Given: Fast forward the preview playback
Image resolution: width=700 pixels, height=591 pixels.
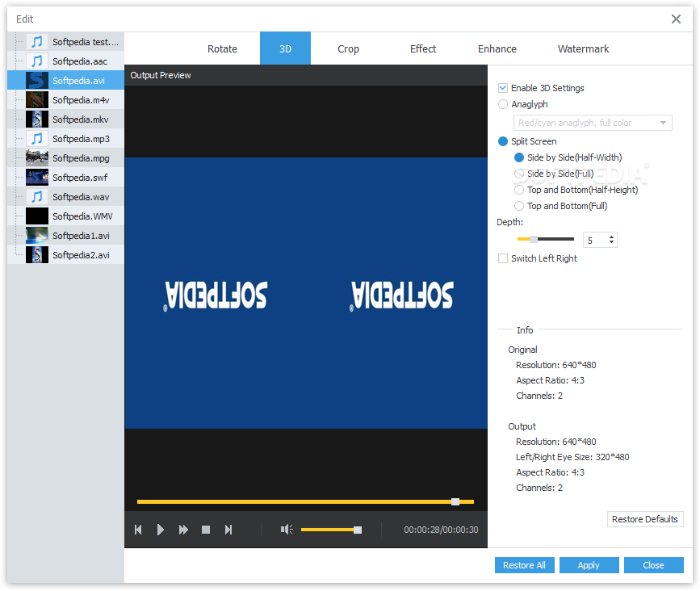Looking at the screenshot, I should 183,530.
